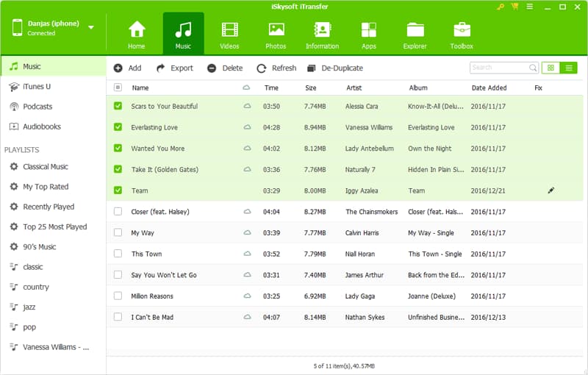Uncheck the Everlasting Love song checkbox
Image resolution: width=588 pixels, height=375 pixels.
(118, 127)
